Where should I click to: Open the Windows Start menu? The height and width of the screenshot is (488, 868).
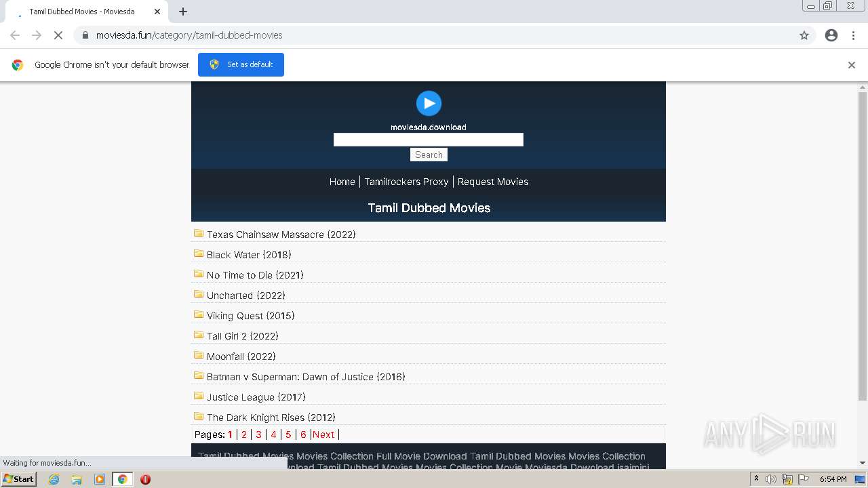coord(18,479)
